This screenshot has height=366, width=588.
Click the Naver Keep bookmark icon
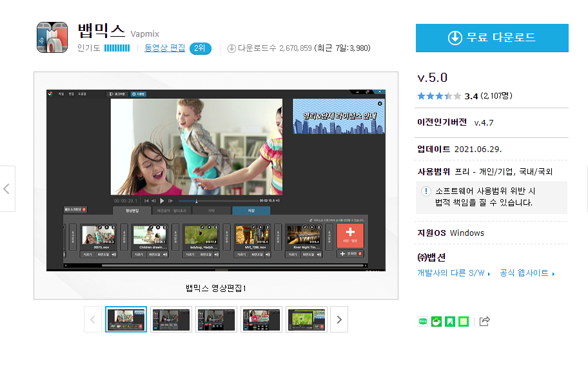tap(450, 322)
